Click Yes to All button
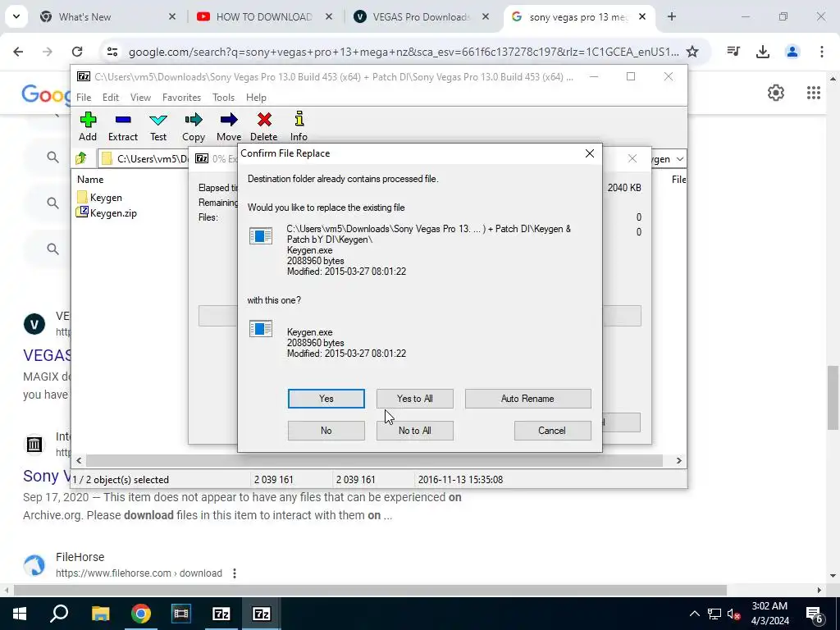Screen dimensions: 840x630 click(x=414, y=399)
